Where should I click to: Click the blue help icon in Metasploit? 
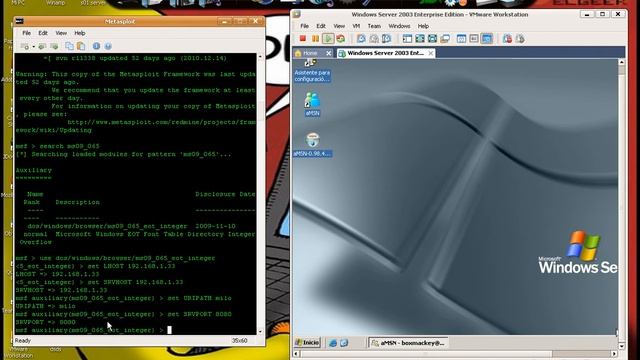108,46
